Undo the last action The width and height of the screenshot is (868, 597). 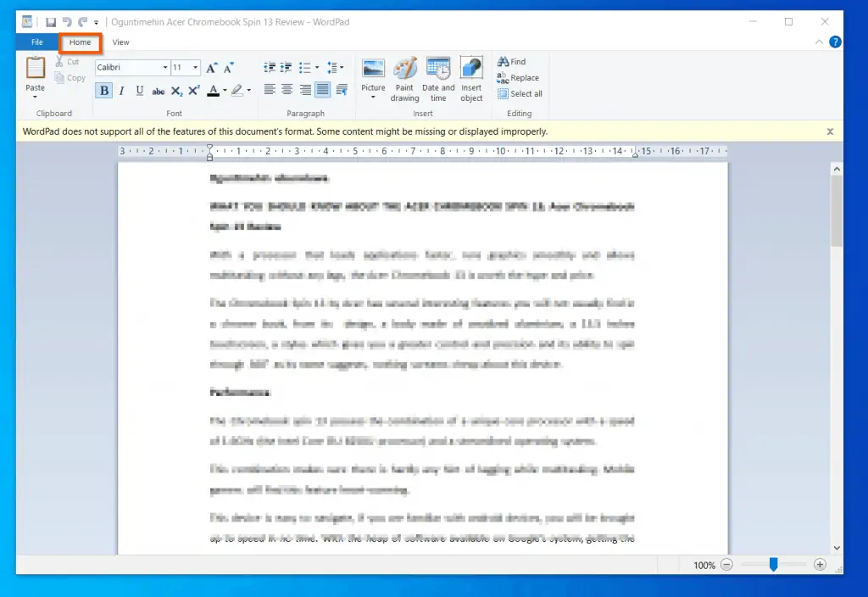(67, 22)
